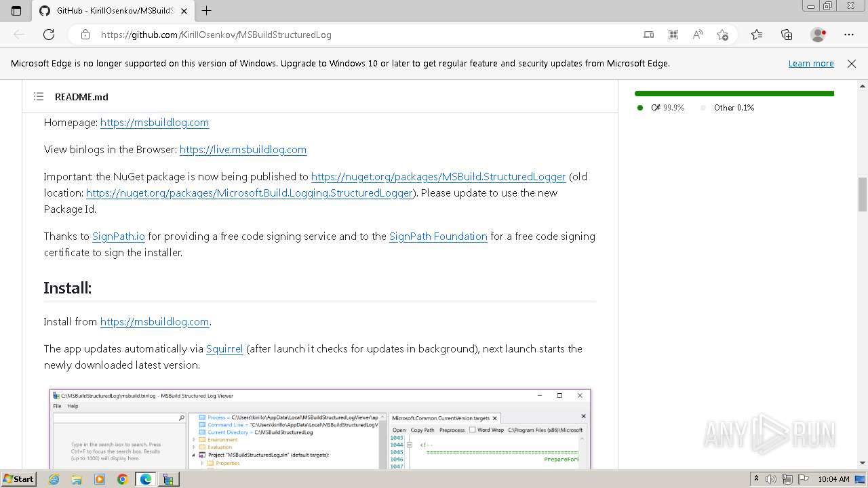Show hidden system tray icons
Viewport: 868px width, 488px height.
coord(756,479)
